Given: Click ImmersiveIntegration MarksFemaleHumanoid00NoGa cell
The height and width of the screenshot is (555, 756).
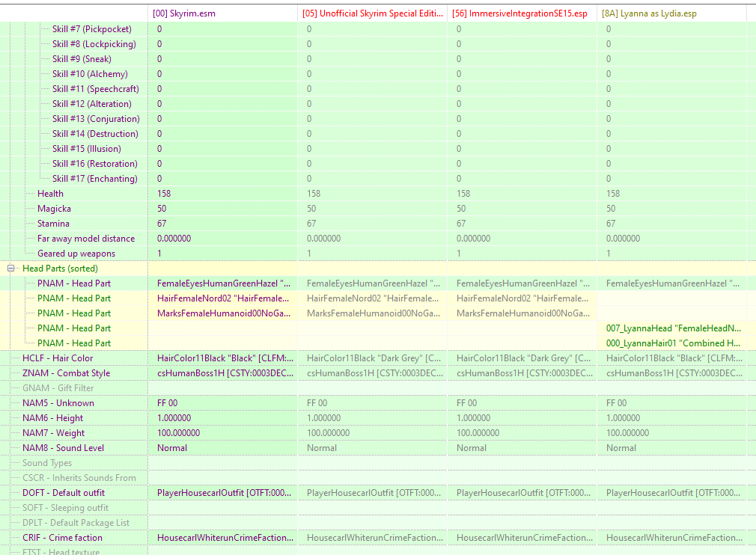Looking at the screenshot, I should [523, 313].
